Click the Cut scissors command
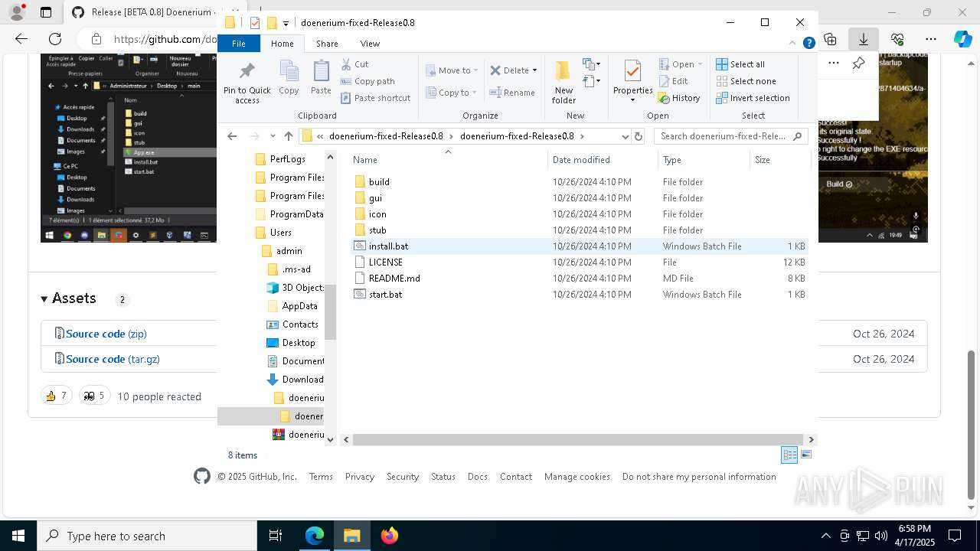The image size is (980, 551). (x=354, y=64)
